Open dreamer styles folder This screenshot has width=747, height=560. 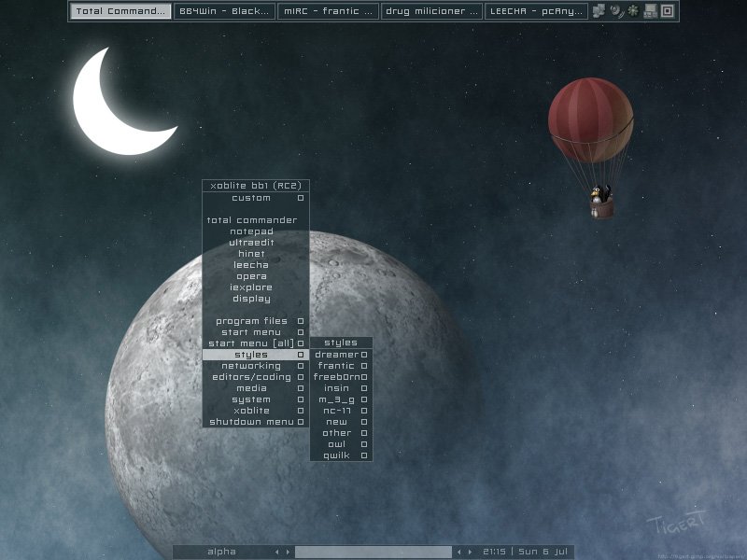click(341, 355)
